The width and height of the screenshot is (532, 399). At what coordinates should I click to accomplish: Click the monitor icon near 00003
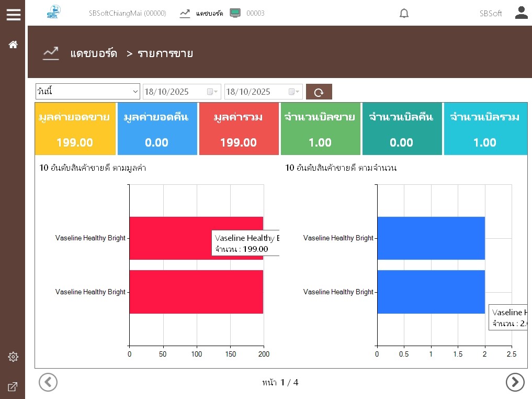pos(235,13)
